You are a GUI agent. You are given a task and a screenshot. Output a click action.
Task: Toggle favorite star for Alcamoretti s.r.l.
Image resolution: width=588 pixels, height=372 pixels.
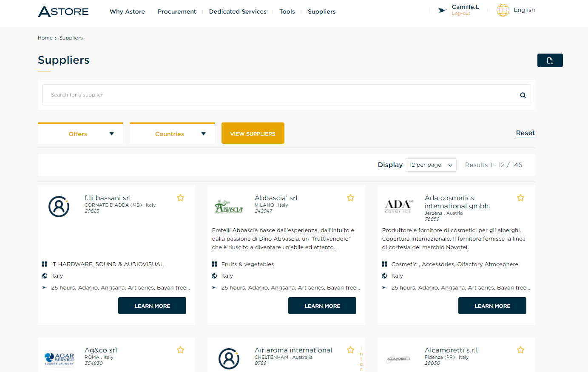click(x=520, y=350)
